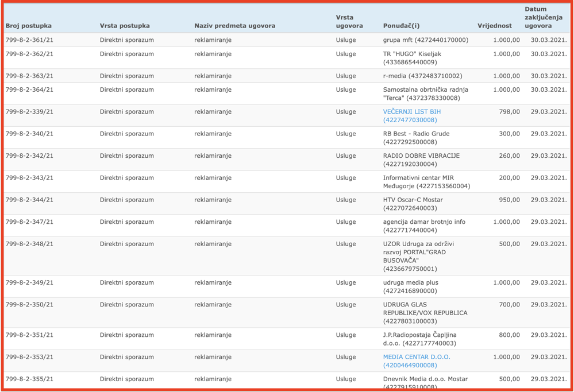The height and width of the screenshot is (392, 574).
Task: Sort by the Vrsta postupka column header
Action: point(125,26)
